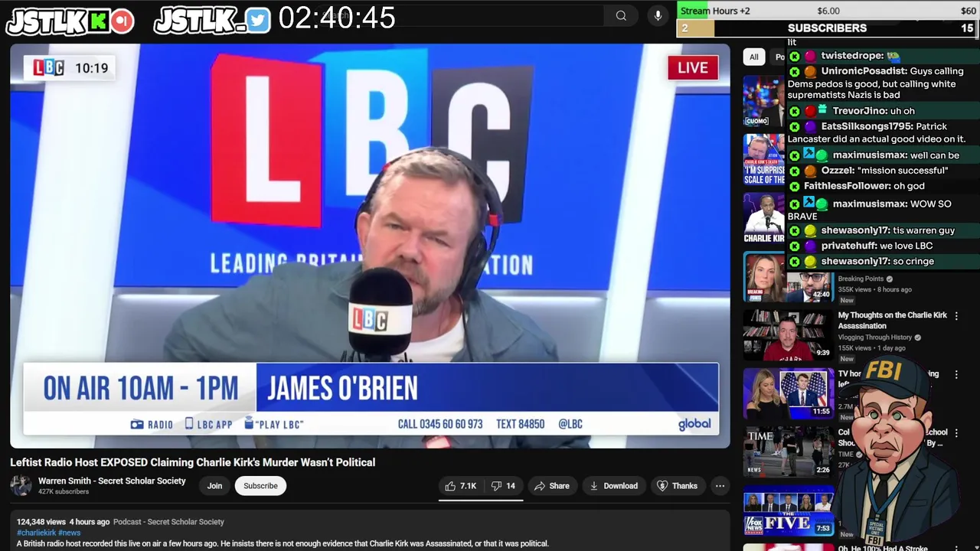This screenshot has height=551, width=980.
Task: Open the I'm Surprised Scale video thumbnail
Action: click(763, 159)
